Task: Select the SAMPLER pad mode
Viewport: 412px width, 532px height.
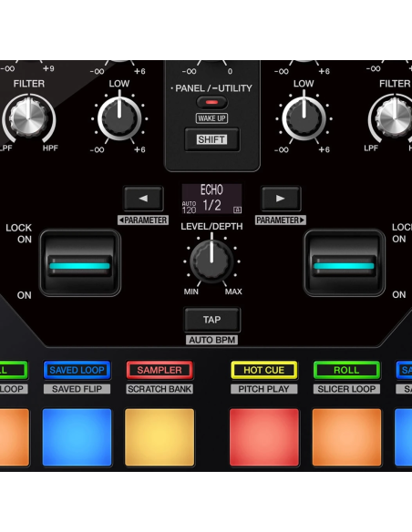Action: (x=160, y=370)
